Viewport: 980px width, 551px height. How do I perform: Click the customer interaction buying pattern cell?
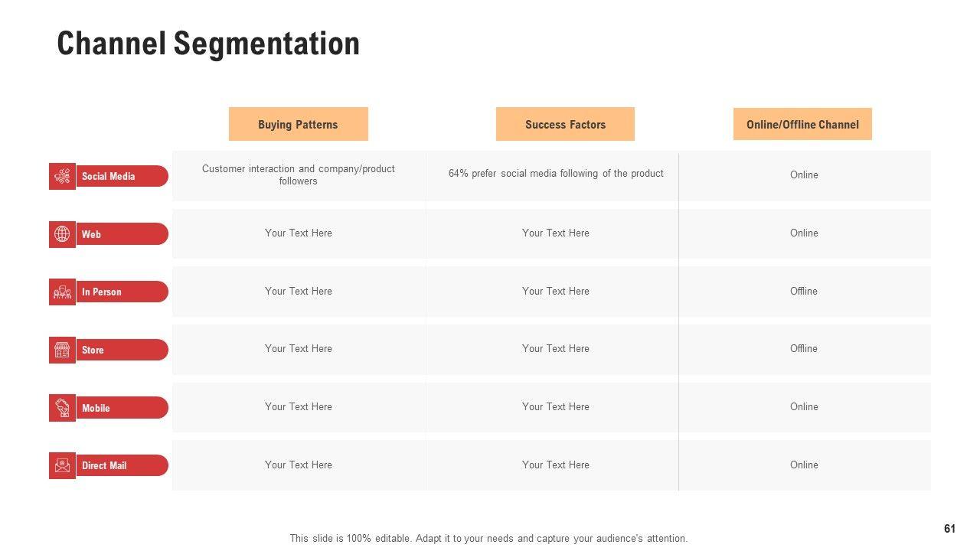click(299, 174)
